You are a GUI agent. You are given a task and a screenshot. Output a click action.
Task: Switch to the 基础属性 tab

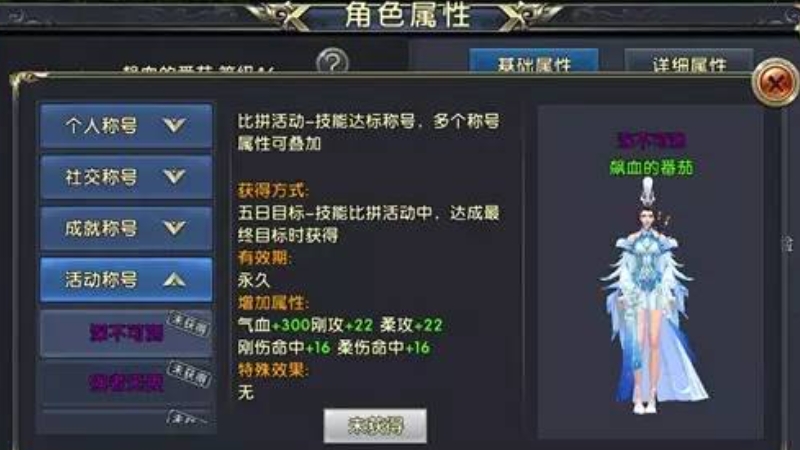click(534, 62)
